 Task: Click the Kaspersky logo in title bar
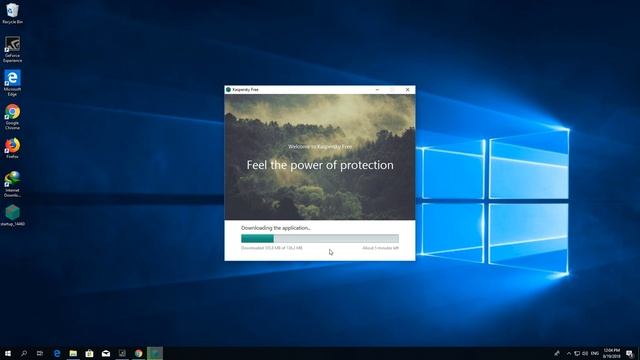coord(228,89)
